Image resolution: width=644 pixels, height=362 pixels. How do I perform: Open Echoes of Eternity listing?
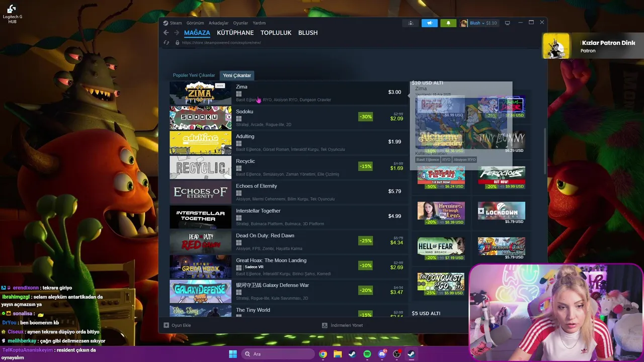click(289, 192)
